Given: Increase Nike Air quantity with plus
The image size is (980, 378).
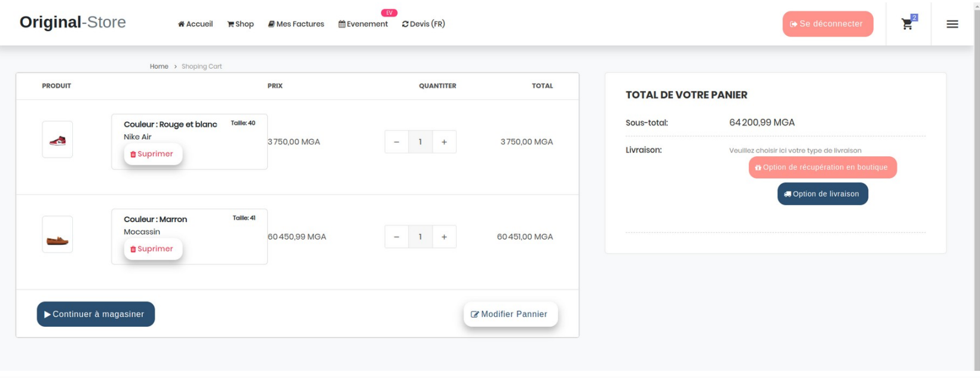Looking at the screenshot, I should pyautogui.click(x=444, y=142).
